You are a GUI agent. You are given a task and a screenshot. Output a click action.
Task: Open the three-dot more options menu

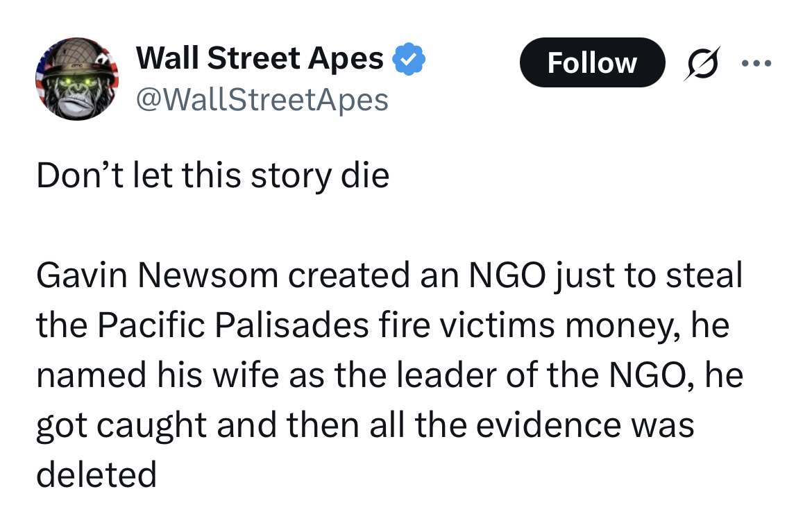(756, 63)
